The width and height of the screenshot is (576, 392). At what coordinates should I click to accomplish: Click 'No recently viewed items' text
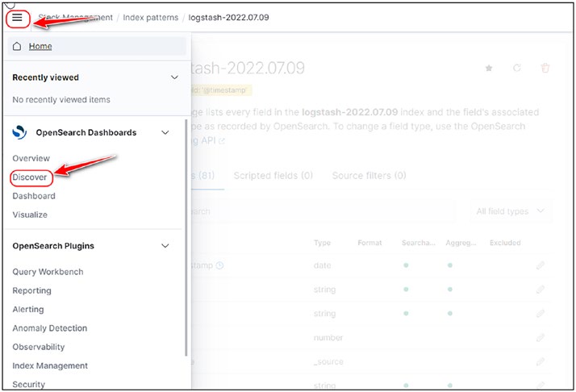61,99
